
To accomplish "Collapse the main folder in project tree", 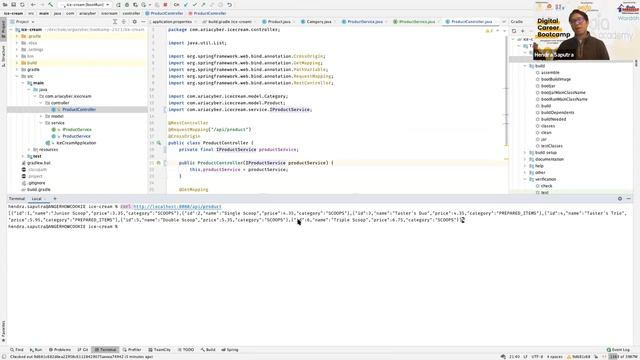I will coord(23,83).
